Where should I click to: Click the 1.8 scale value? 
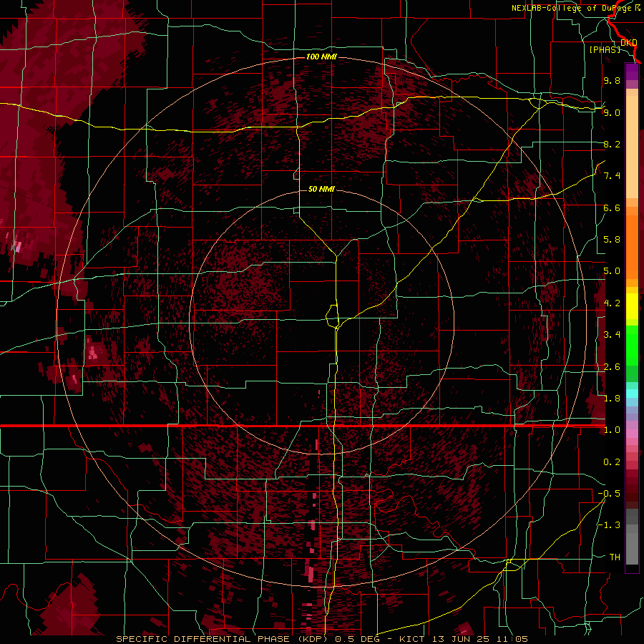612,399
